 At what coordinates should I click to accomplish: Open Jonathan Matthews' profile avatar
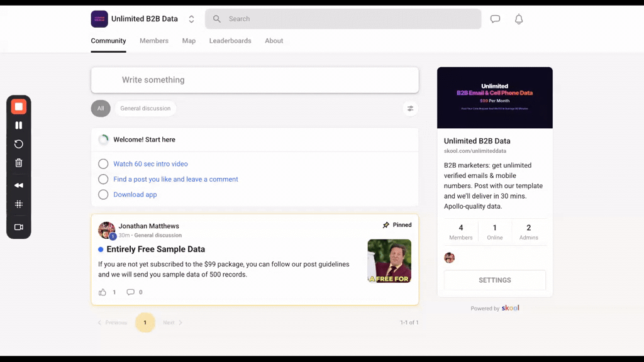point(106,230)
